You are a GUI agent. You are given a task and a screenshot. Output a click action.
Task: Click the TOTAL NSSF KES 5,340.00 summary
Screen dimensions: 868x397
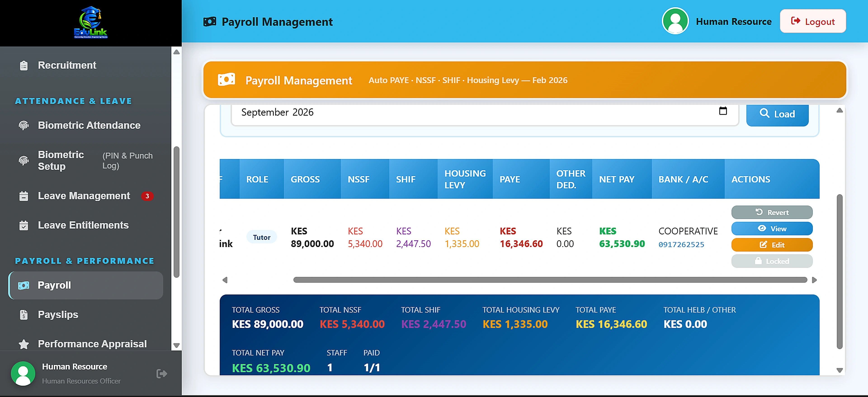(x=352, y=318)
